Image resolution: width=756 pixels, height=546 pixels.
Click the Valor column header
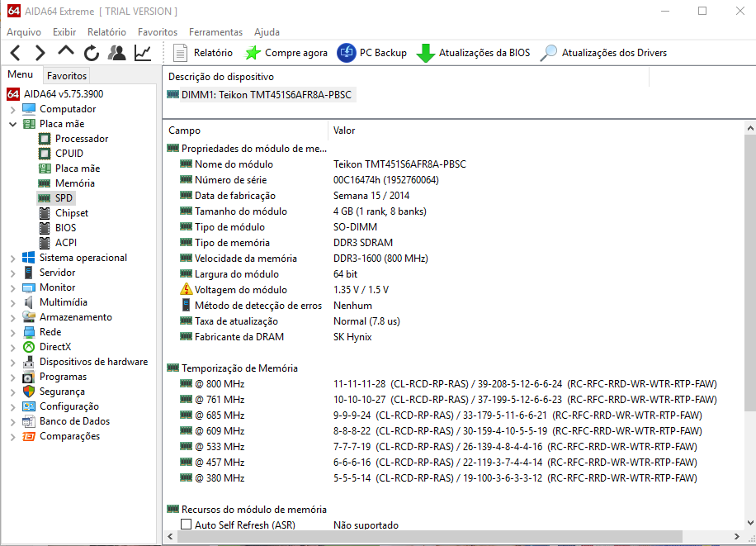[x=344, y=131]
